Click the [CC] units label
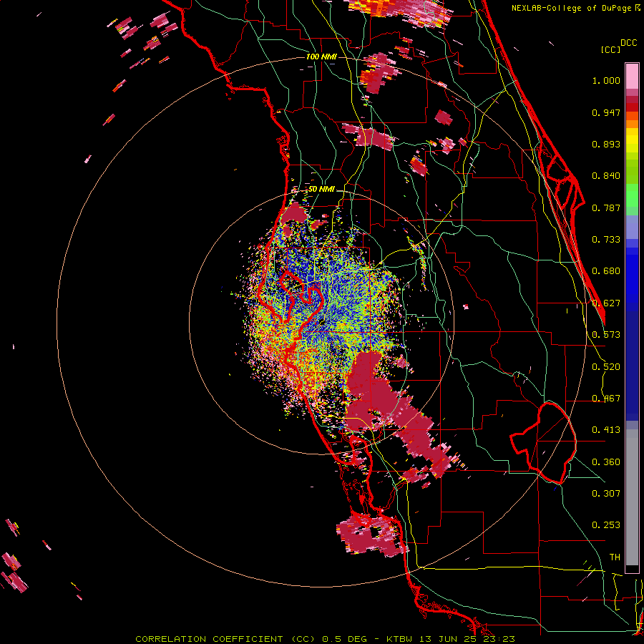644x644 pixels. pos(610,49)
